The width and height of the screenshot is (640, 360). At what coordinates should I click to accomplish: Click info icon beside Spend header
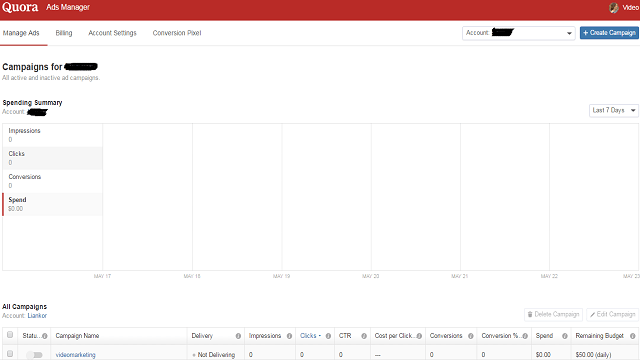tap(564, 336)
